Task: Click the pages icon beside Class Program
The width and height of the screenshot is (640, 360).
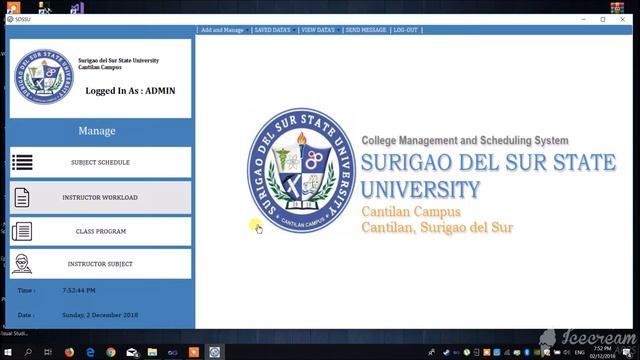Action: (22, 231)
